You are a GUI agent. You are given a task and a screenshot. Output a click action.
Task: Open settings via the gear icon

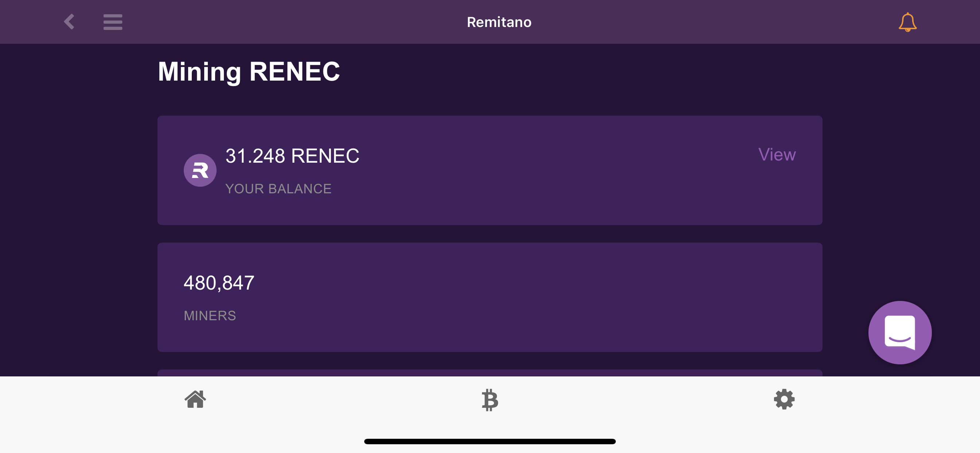pyautogui.click(x=784, y=399)
